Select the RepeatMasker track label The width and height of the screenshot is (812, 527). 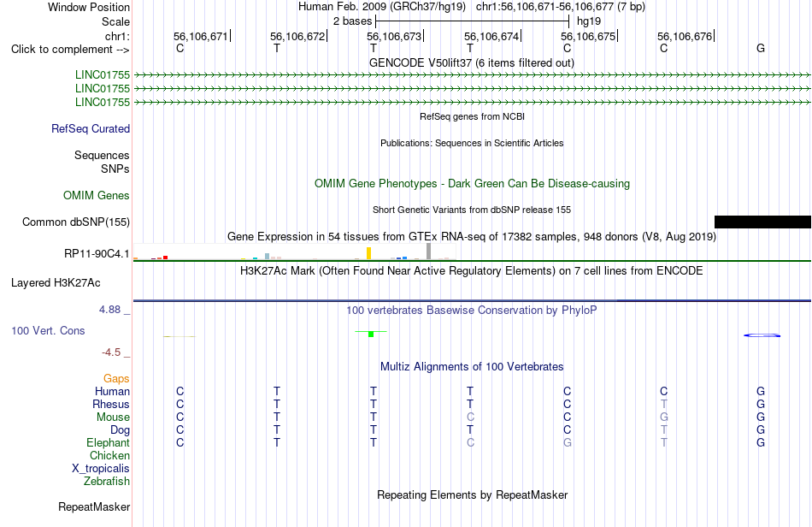pyautogui.click(x=94, y=506)
